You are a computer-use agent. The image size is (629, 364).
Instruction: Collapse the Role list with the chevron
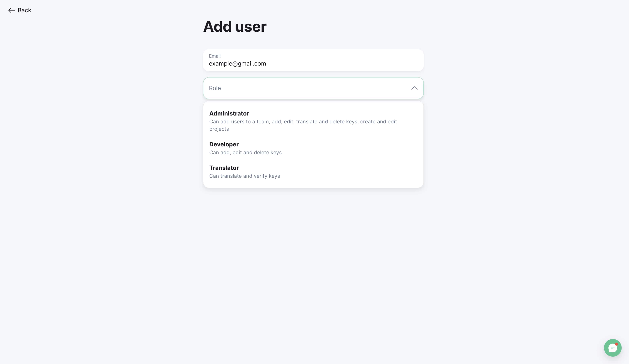click(x=414, y=88)
